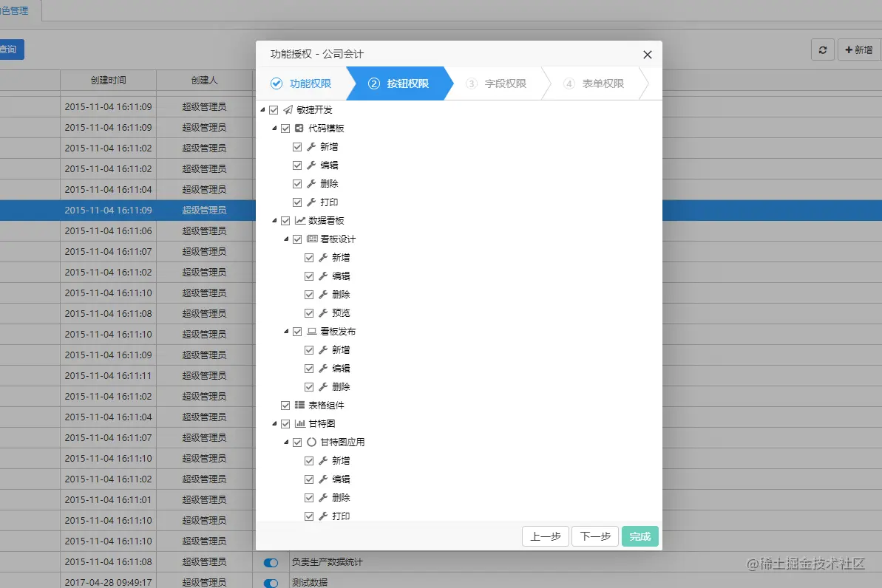Click the wrench icon of 编辑 under 看板设计
This screenshot has width=882, height=588.
pyautogui.click(x=323, y=276)
